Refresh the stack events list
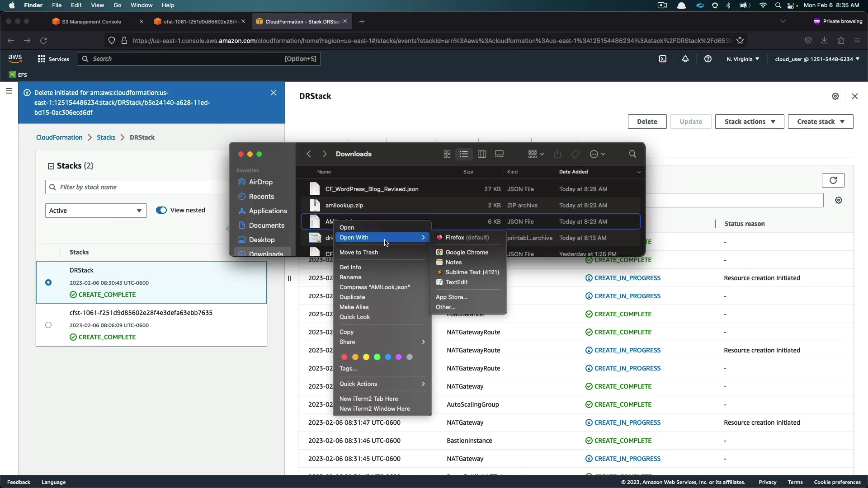 (833, 180)
